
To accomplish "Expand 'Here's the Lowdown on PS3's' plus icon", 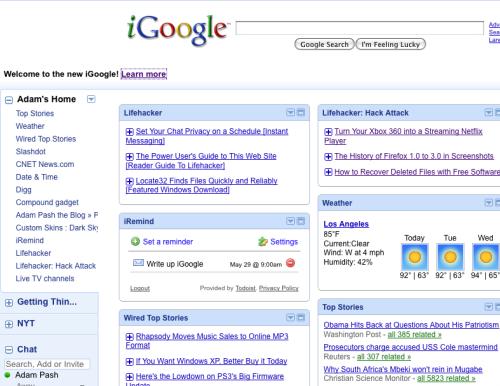I will (x=130, y=377).
